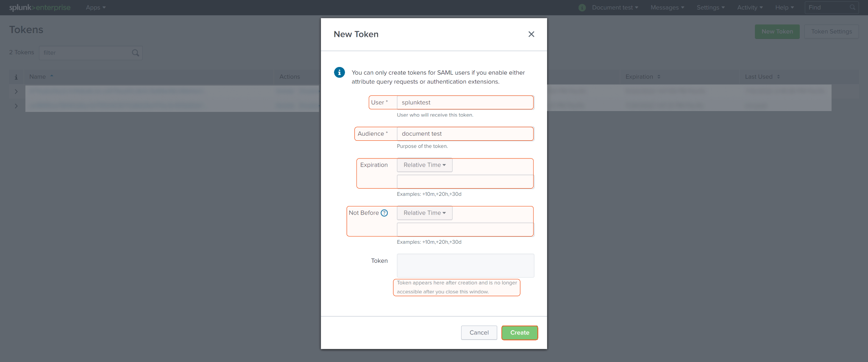Open Expiration Relative Time dropdown
This screenshot has height=362, width=868.
[425, 165]
